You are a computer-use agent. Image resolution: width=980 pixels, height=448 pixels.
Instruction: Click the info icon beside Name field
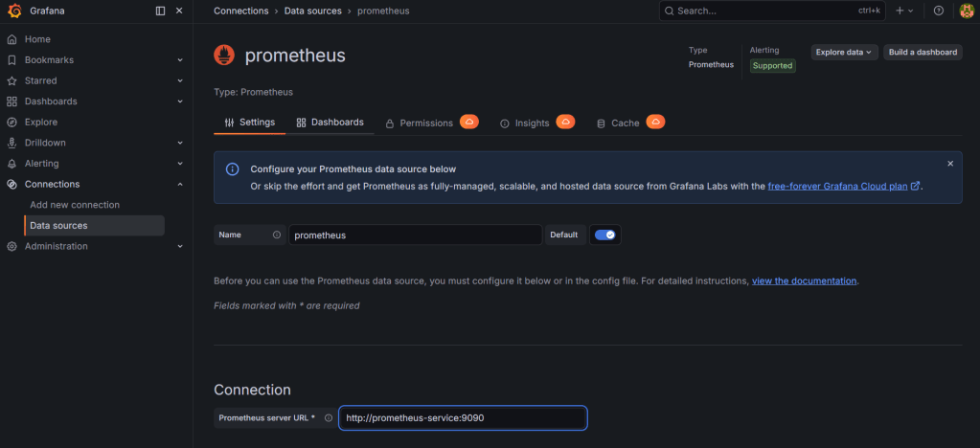click(x=277, y=235)
